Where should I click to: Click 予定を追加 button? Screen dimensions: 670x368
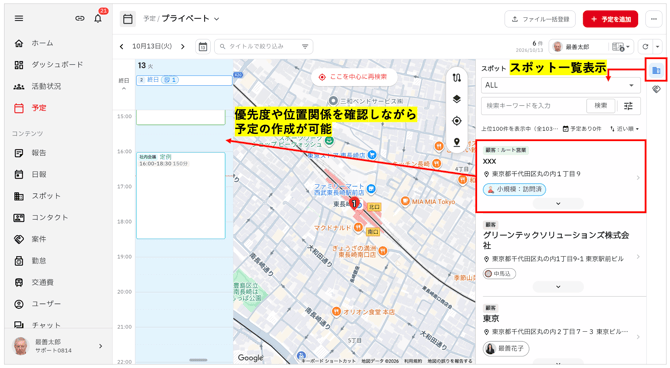610,19
